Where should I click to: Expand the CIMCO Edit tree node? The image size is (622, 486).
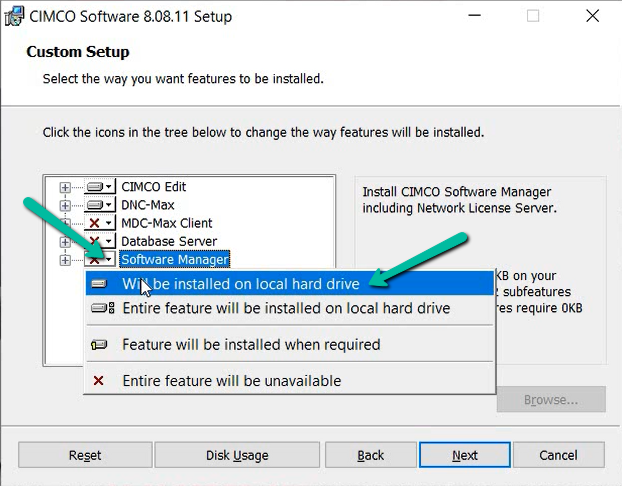point(65,187)
